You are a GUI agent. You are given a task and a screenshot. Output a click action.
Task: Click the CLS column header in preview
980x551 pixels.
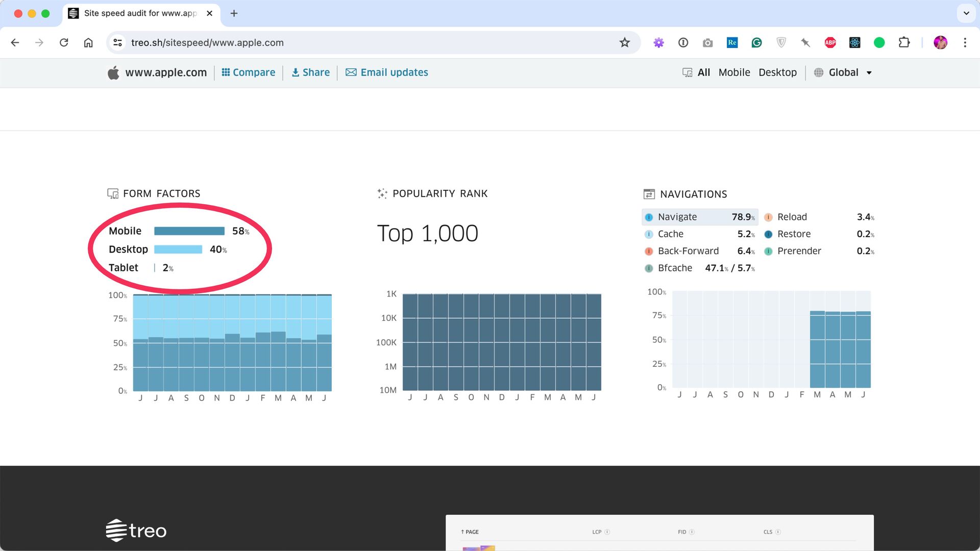tap(768, 532)
